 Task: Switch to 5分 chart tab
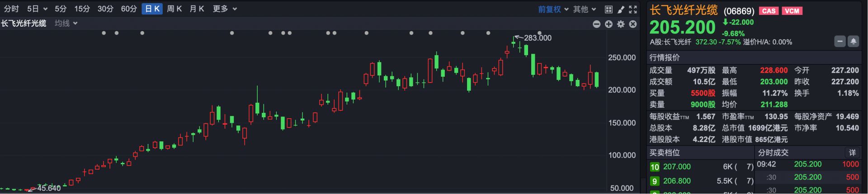tap(61, 9)
